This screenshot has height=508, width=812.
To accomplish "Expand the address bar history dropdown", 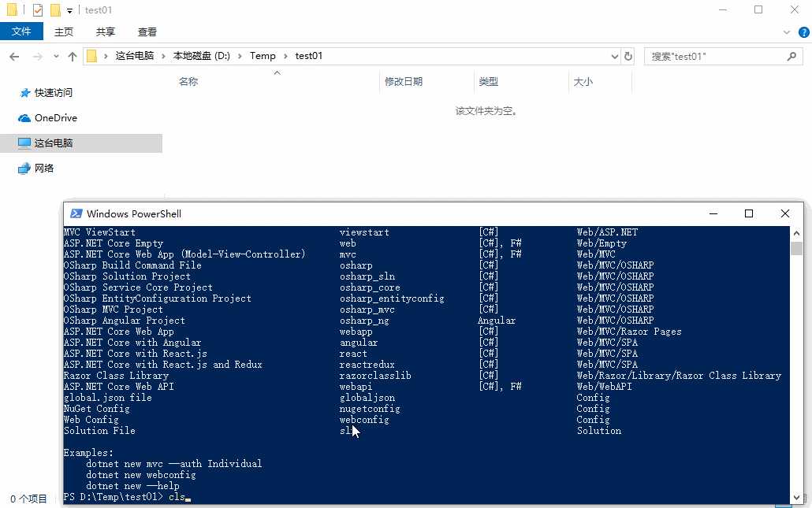I will click(x=614, y=57).
